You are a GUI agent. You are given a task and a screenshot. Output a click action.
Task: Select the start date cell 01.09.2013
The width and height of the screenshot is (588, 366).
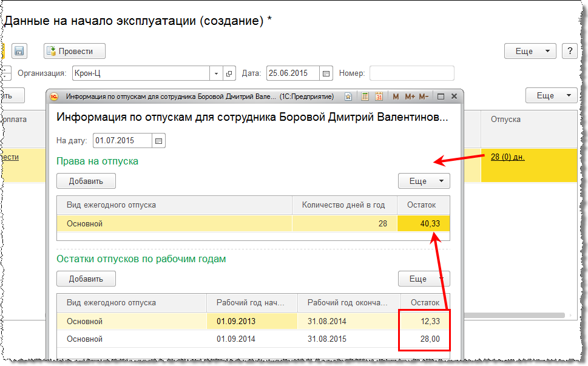tap(252, 321)
